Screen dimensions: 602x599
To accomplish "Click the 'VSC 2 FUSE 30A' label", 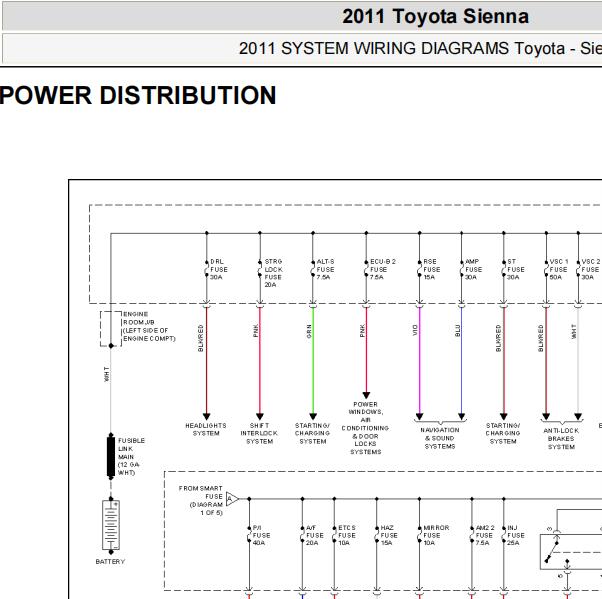I will [x=590, y=269].
